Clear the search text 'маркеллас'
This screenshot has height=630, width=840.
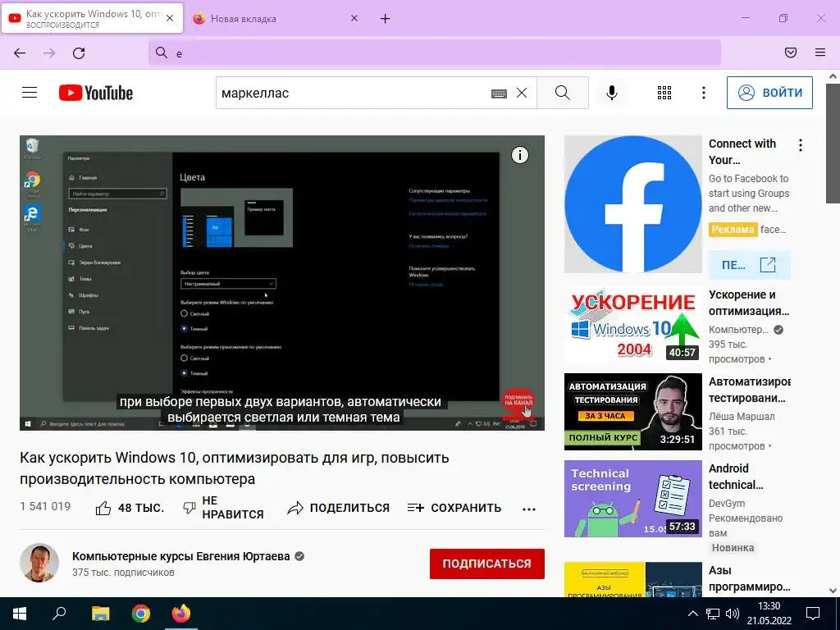[x=522, y=93]
